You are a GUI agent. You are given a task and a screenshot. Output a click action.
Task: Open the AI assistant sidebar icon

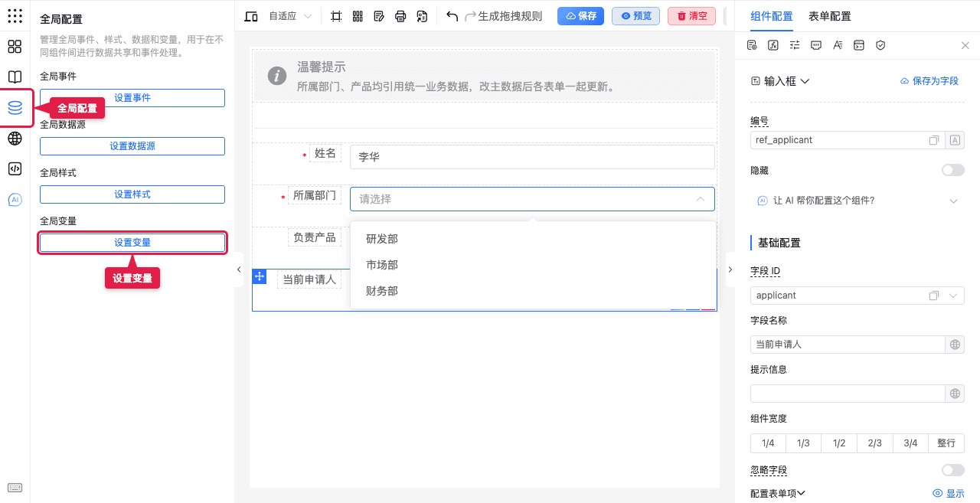(x=15, y=199)
